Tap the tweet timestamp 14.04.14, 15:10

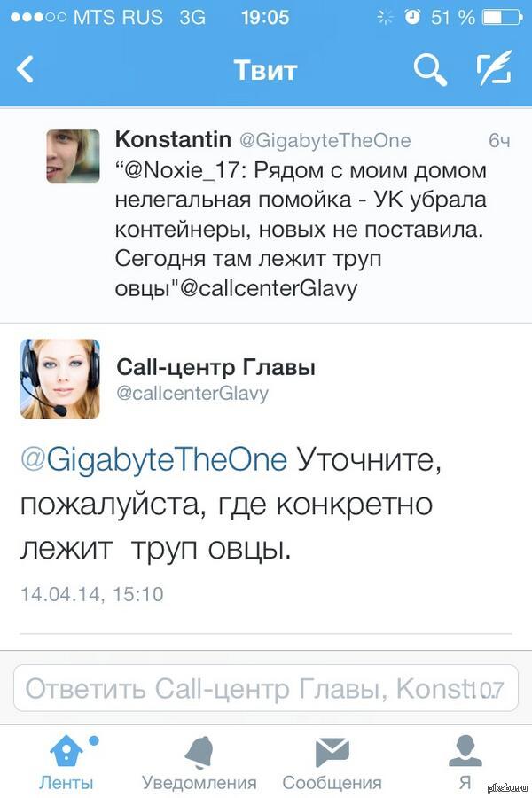pyautogui.click(x=92, y=594)
